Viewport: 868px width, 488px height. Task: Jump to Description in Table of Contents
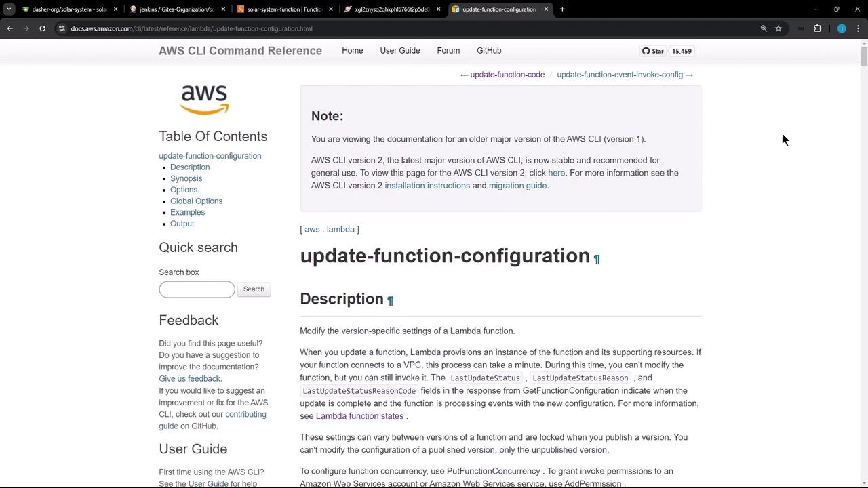[x=190, y=167]
